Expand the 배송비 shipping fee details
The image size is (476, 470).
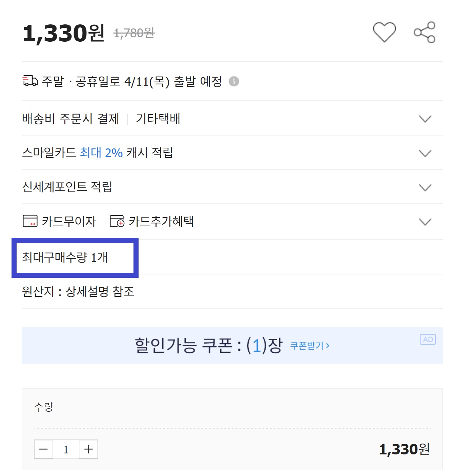pos(425,119)
